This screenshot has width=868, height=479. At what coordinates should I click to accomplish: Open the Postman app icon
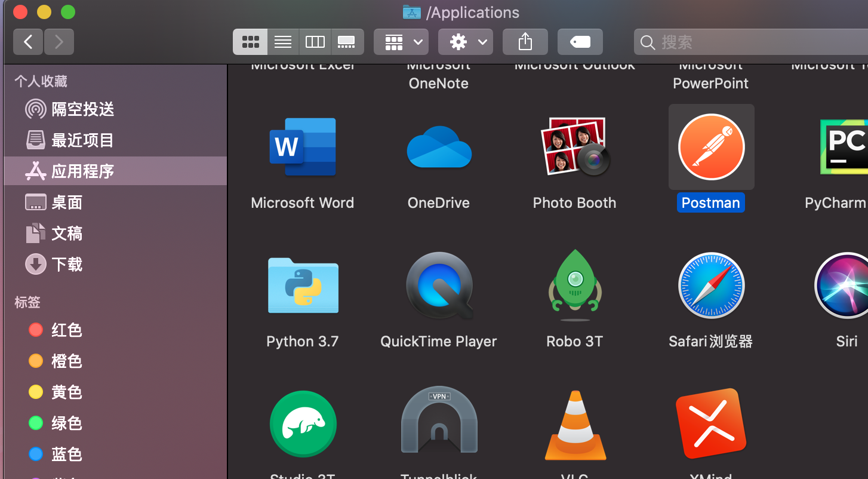click(x=711, y=147)
